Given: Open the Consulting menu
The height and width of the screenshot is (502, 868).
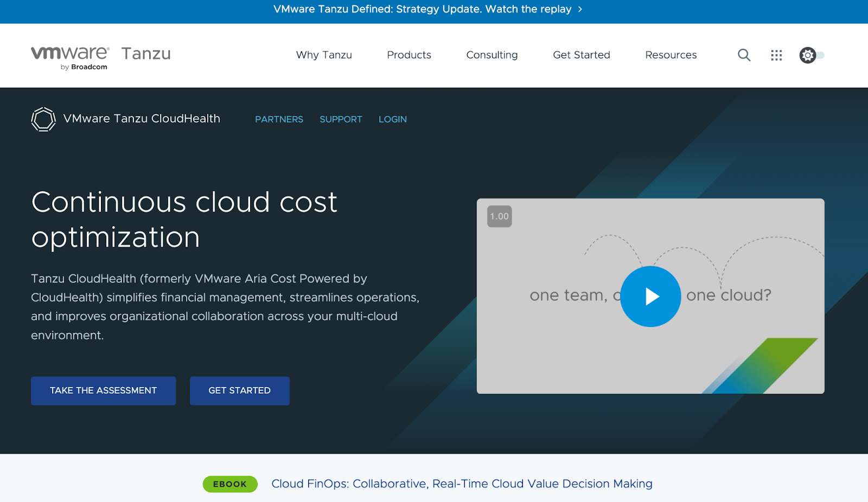Looking at the screenshot, I should pos(492,55).
